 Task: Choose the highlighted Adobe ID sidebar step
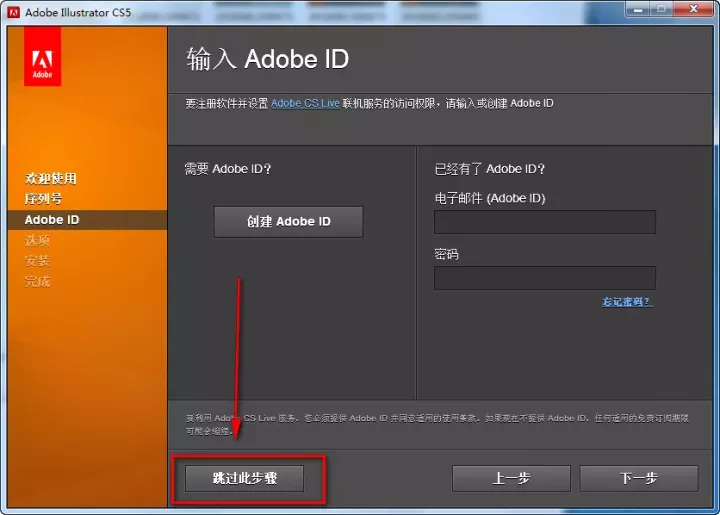(x=52, y=220)
